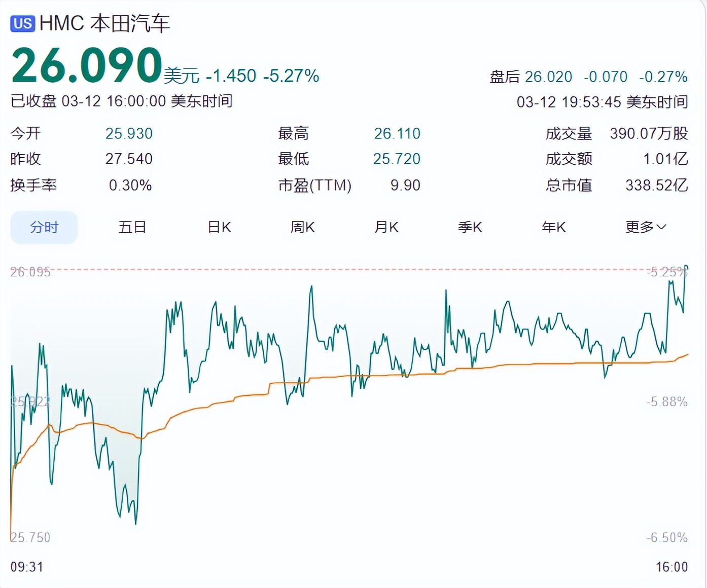Click the HMC 本田汽车 stock title
Viewport: 707px width, 588px height.
(x=104, y=24)
